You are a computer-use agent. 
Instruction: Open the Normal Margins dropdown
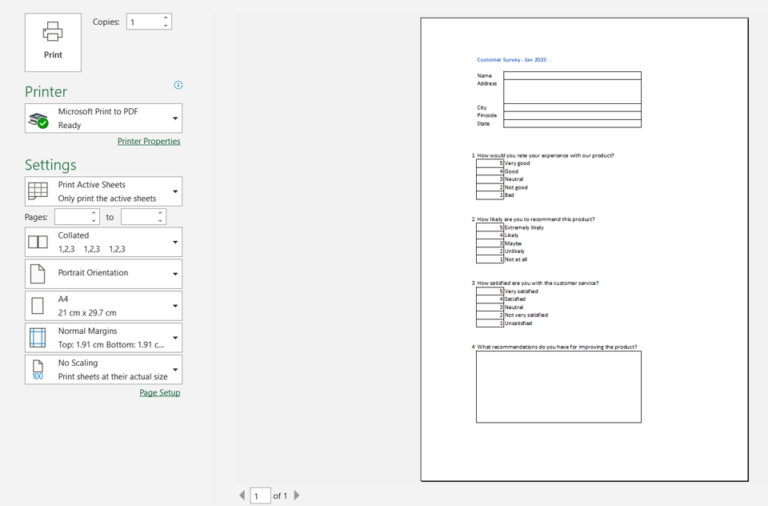[103, 337]
